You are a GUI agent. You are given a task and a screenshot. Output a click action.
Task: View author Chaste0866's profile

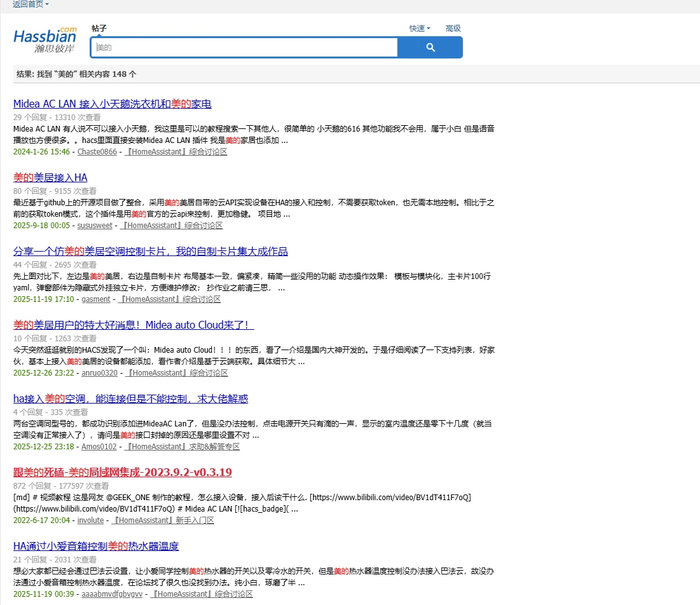[x=97, y=152]
